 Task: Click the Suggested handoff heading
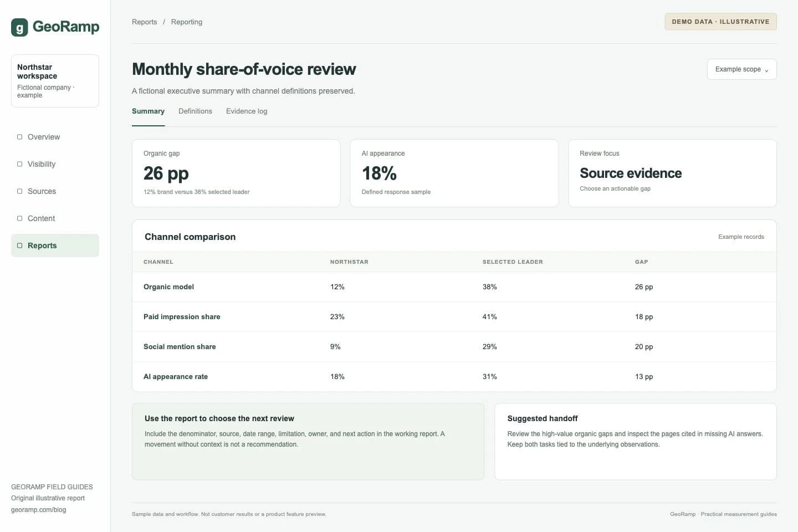click(x=543, y=418)
